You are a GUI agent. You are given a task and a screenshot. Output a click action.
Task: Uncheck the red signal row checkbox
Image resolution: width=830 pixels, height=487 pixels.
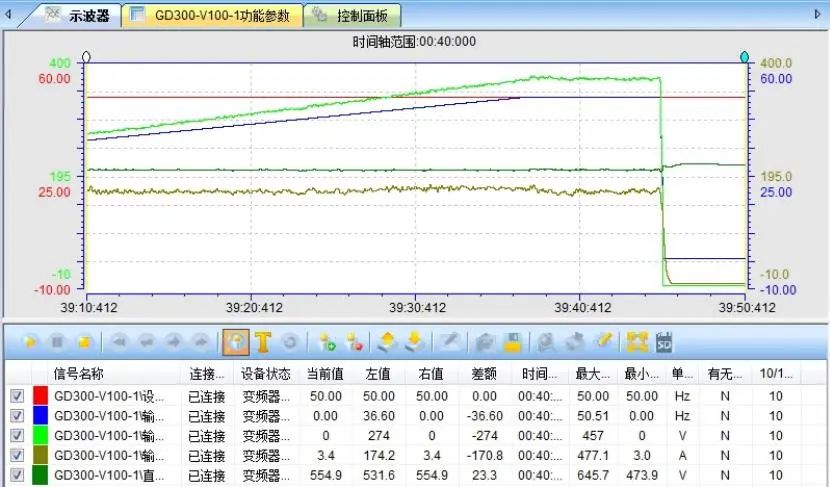(16, 396)
